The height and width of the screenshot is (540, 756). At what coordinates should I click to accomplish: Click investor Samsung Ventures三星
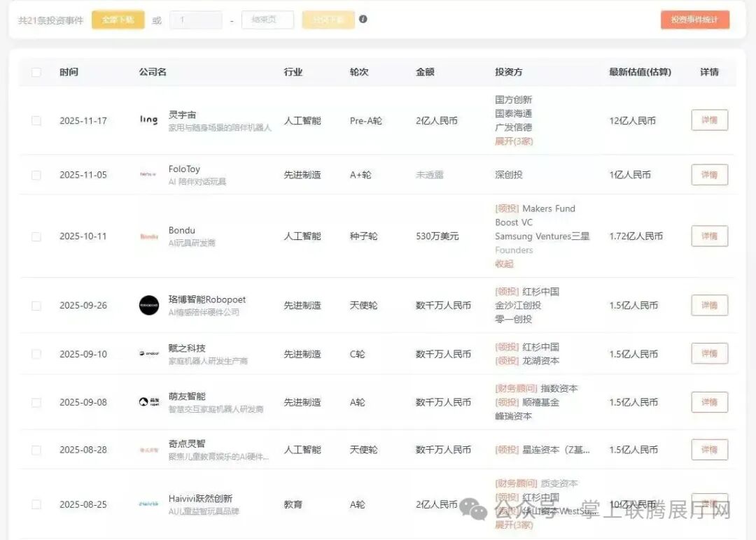(x=542, y=236)
